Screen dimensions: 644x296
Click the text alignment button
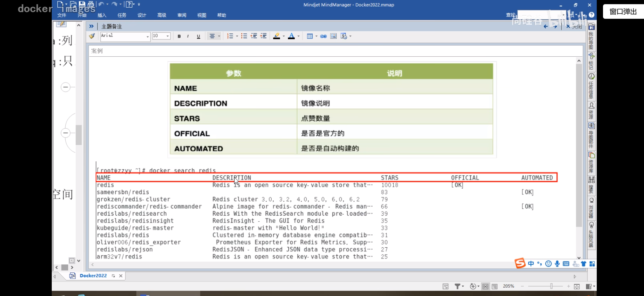point(212,36)
